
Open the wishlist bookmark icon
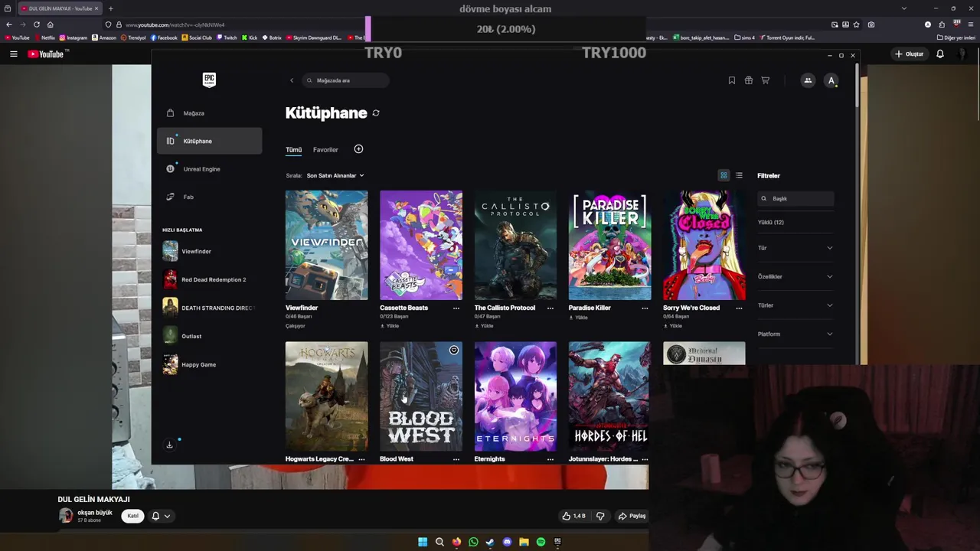click(x=732, y=80)
